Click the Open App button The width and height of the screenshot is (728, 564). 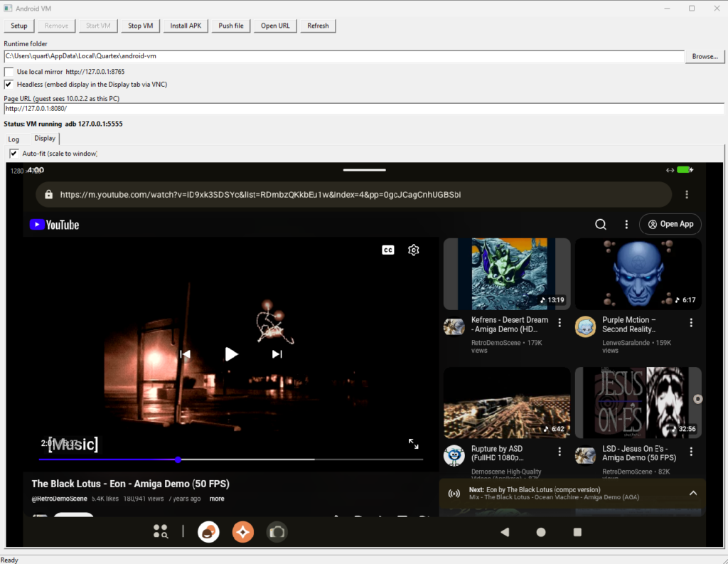click(x=670, y=225)
